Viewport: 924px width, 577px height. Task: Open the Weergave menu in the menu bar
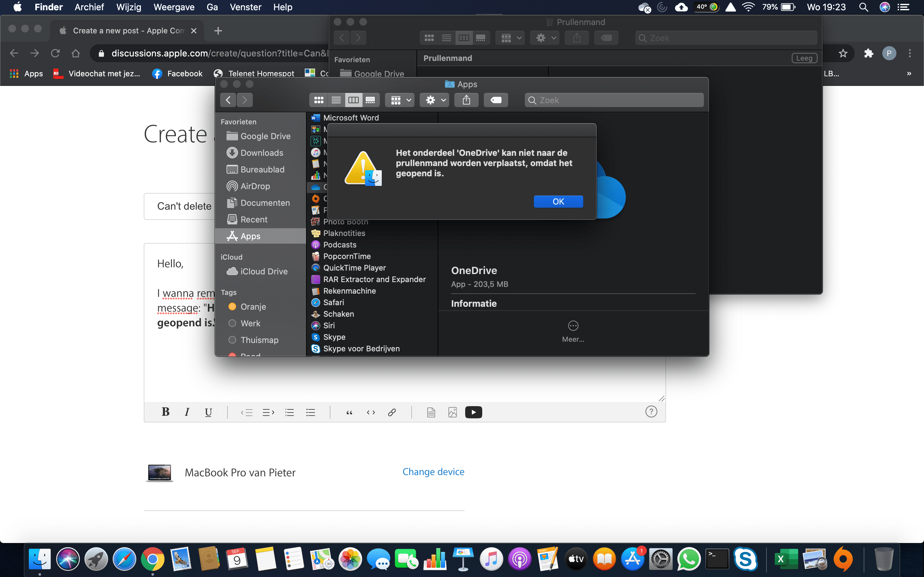[x=174, y=7]
